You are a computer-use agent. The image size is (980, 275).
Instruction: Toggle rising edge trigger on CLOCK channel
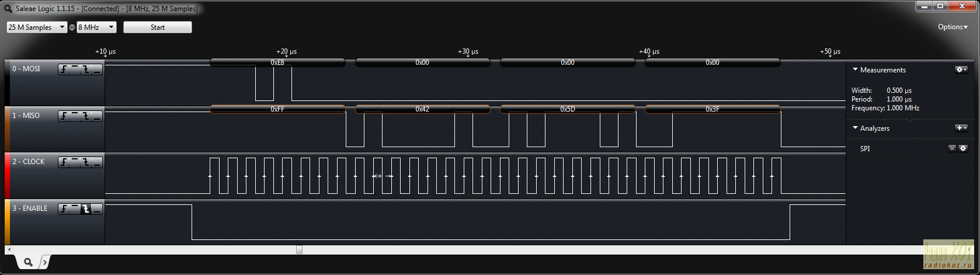tap(63, 162)
